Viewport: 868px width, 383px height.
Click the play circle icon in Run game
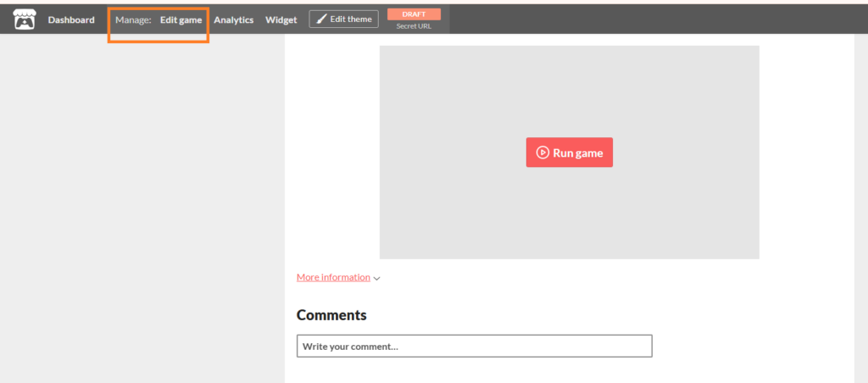tap(542, 153)
